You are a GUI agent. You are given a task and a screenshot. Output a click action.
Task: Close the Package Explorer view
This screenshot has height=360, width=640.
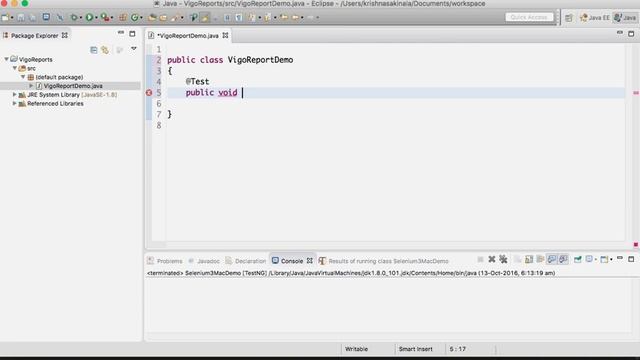[64, 36]
